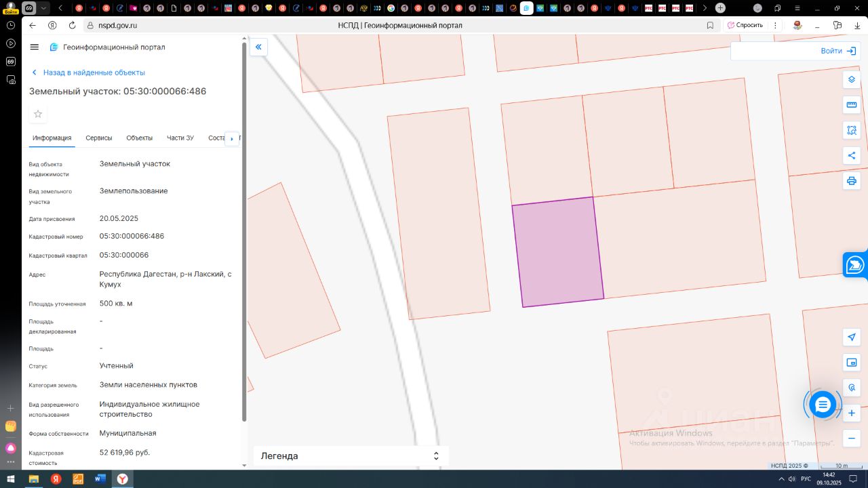Open the clock showing 14:42
Screen dimensions: 868x488
[x=829, y=479]
